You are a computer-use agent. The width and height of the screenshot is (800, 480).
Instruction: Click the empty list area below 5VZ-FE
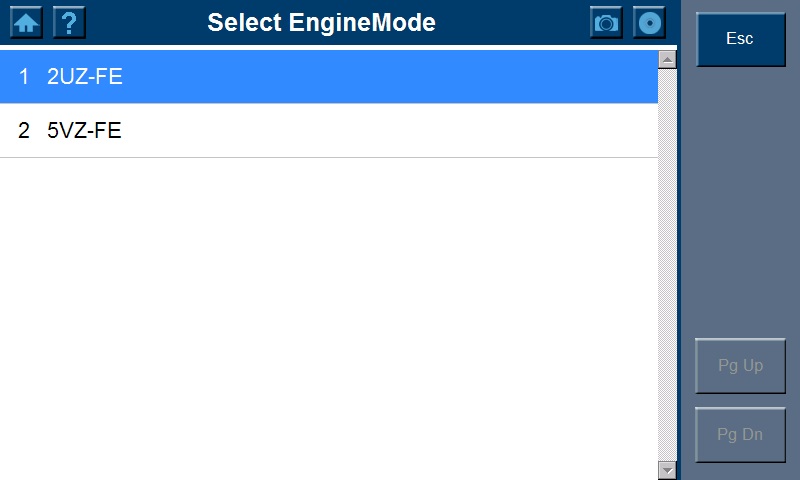point(330,310)
